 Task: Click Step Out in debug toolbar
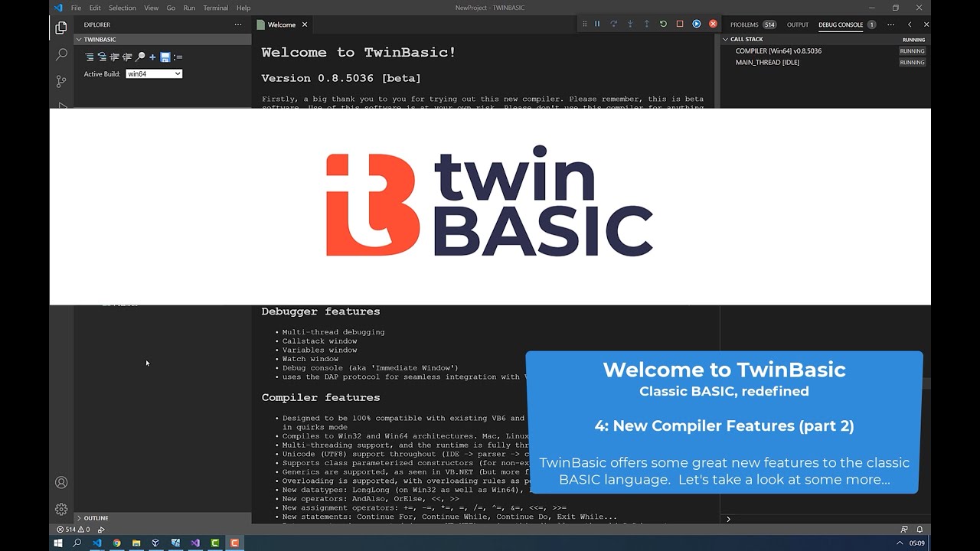point(646,24)
